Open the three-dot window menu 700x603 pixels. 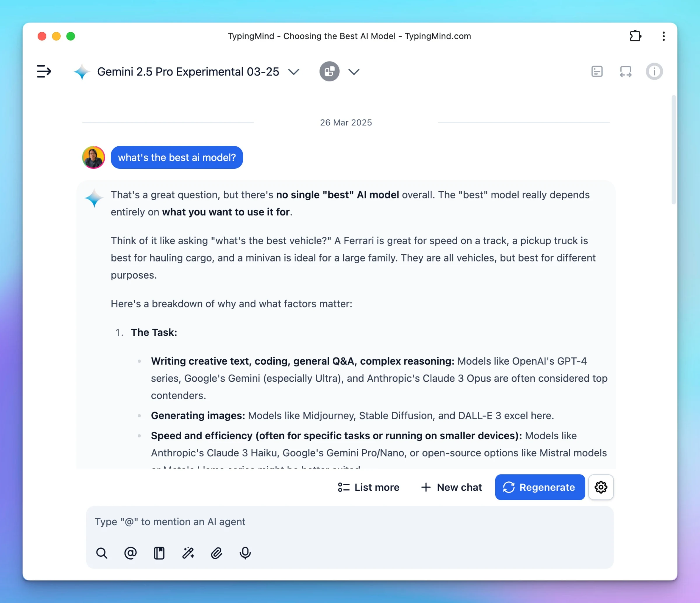tap(664, 36)
